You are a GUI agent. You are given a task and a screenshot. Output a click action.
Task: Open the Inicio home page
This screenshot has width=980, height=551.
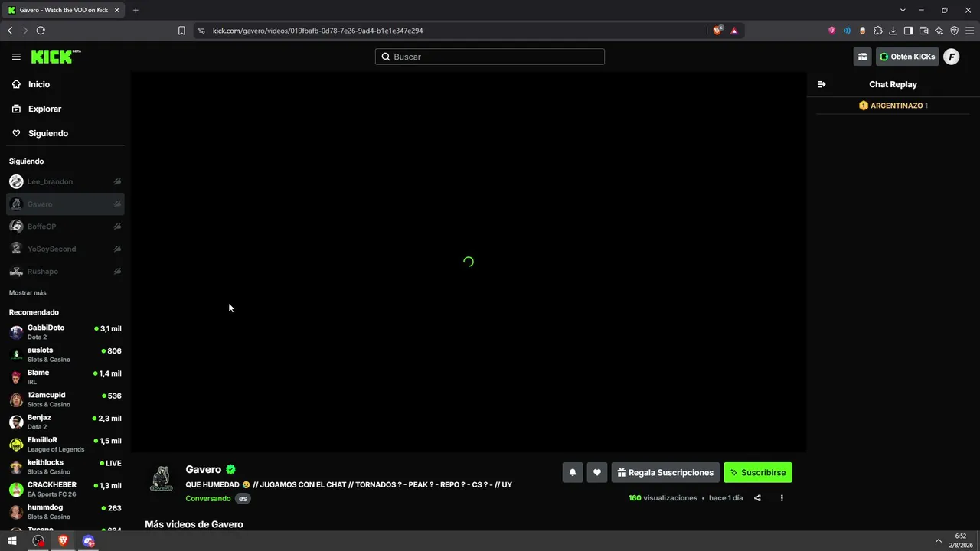coord(39,84)
